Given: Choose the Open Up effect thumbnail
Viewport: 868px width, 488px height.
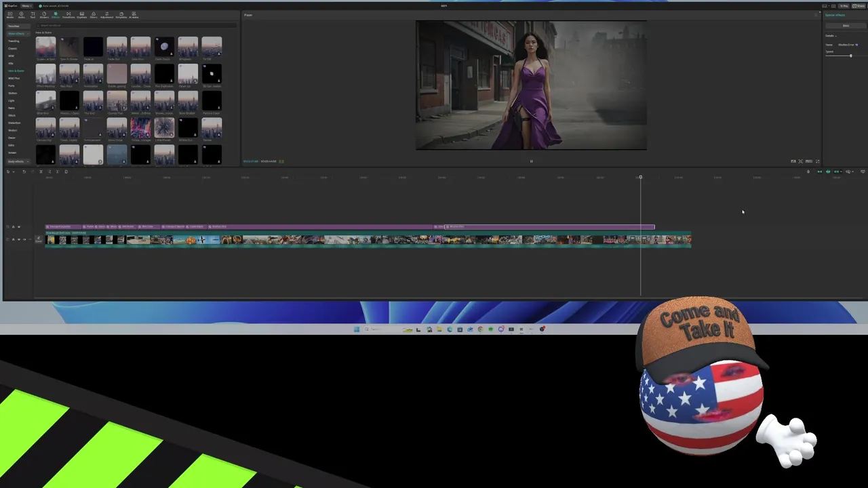Looking at the screenshot, I should 188,74.
